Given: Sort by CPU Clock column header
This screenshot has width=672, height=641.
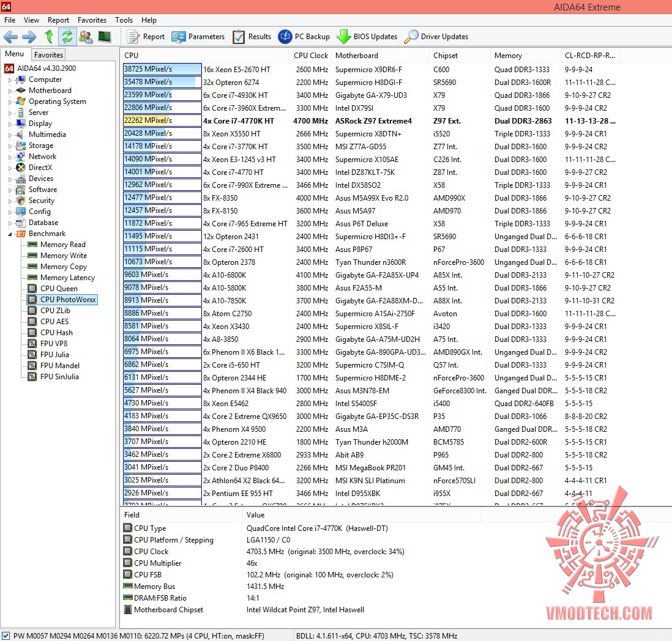Looking at the screenshot, I should (310, 56).
